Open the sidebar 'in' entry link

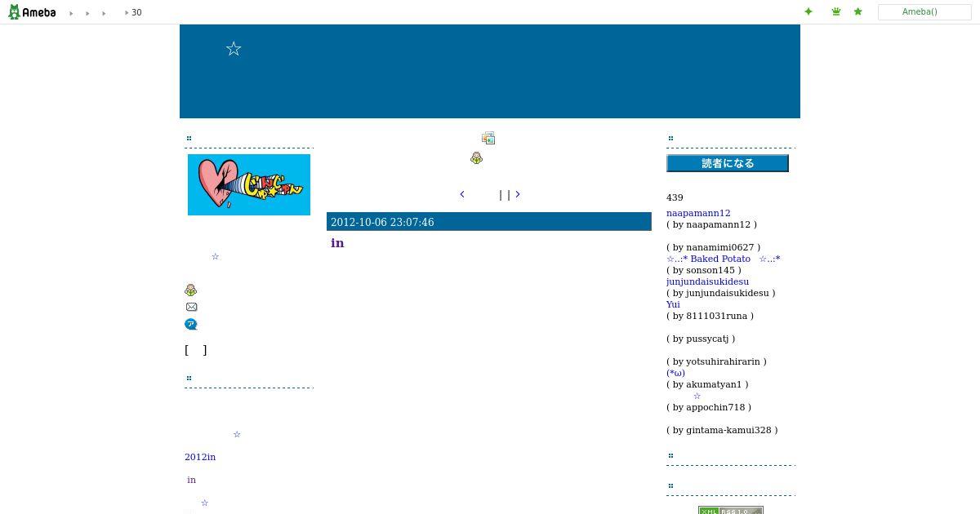coord(191,480)
